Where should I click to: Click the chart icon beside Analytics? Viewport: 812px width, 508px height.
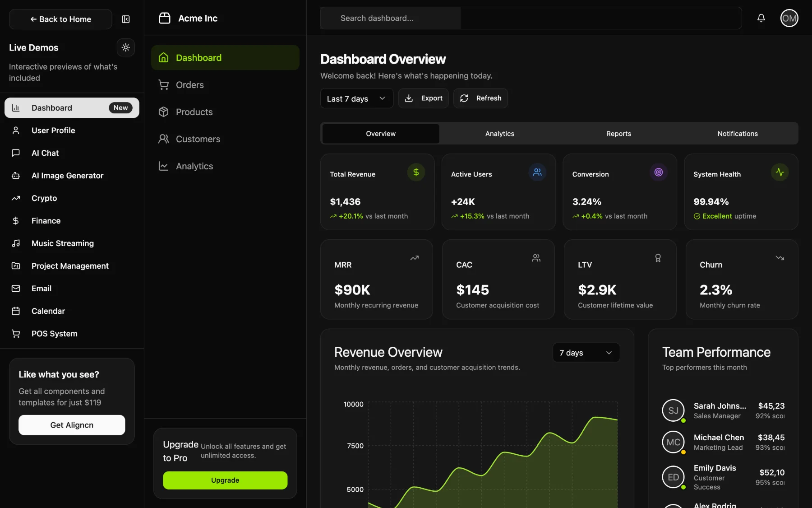coord(164,166)
